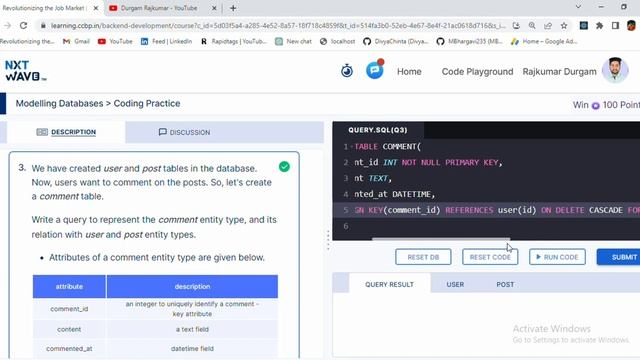Select the Description tab
The height and width of the screenshot is (360, 640).
coord(66,132)
